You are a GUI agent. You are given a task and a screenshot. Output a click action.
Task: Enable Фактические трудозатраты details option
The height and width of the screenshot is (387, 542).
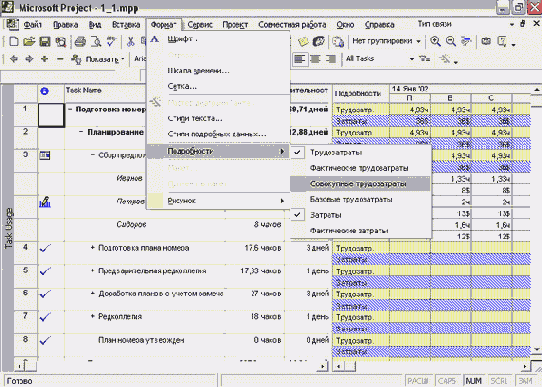(359, 168)
